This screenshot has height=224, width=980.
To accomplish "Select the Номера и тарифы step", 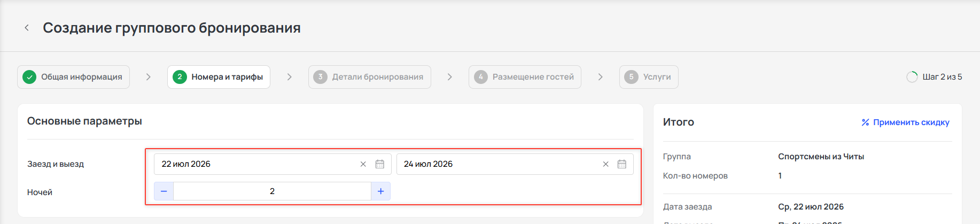I will (x=219, y=77).
